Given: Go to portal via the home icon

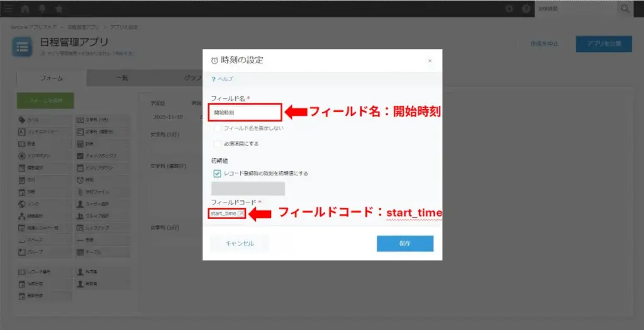Looking at the screenshot, I should [x=25, y=9].
